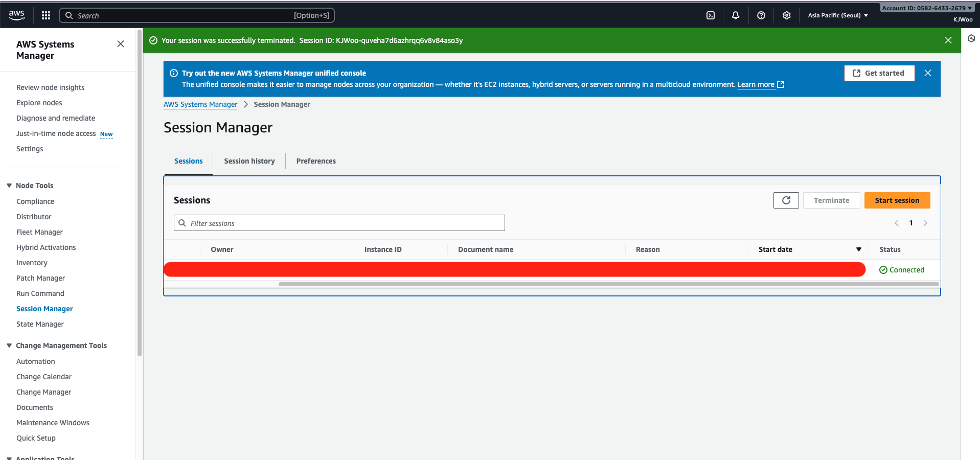Open Quick Setup
This screenshot has width=980, height=460.
tap(36, 438)
